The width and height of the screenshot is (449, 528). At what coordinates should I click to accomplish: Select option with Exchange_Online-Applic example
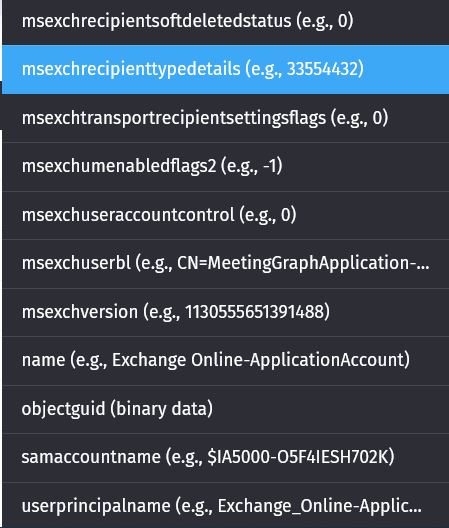[x=226, y=505]
